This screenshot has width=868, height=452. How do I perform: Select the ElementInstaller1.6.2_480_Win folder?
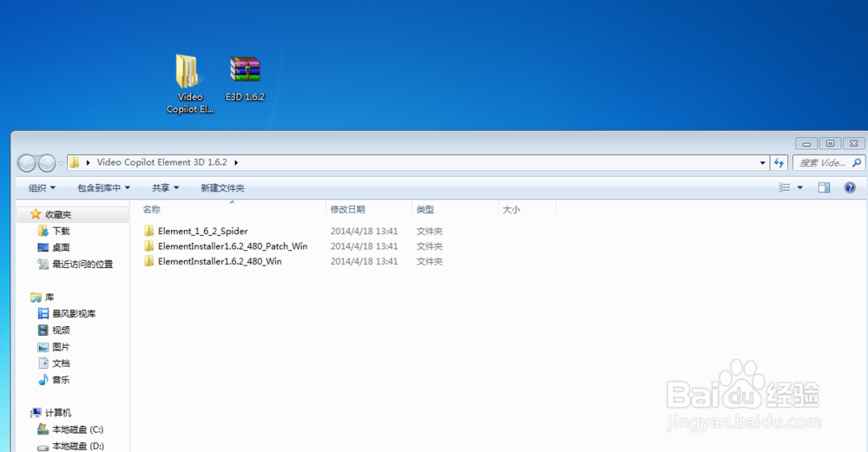pos(220,261)
